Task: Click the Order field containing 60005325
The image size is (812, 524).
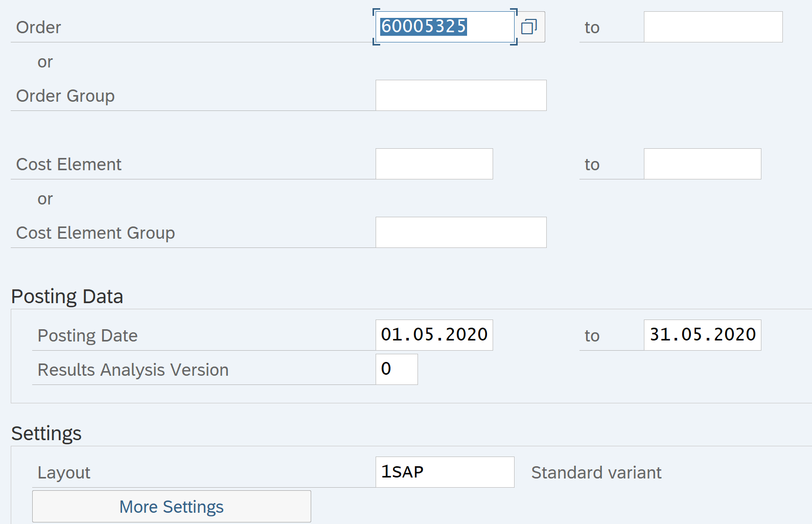Action: (444, 27)
